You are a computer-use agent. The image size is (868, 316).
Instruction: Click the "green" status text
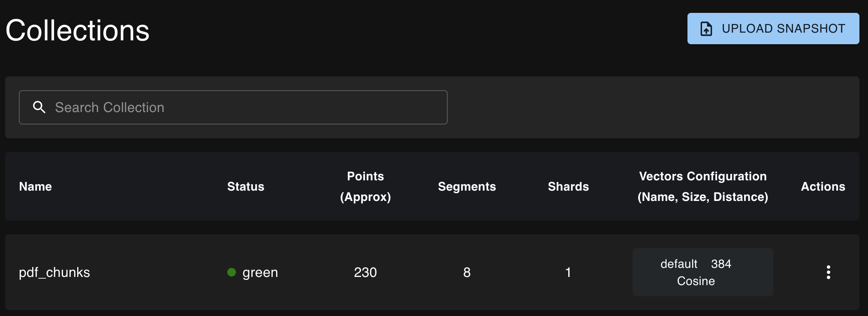pyautogui.click(x=260, y=272)
